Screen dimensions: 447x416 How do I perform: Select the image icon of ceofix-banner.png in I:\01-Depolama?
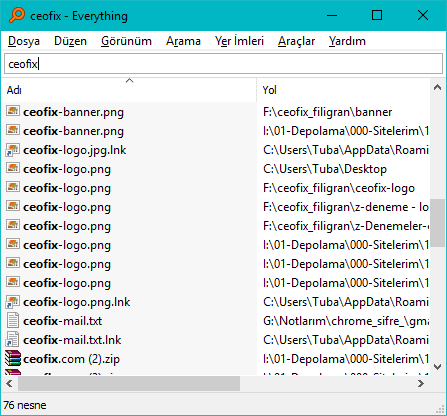click(13, 130)
